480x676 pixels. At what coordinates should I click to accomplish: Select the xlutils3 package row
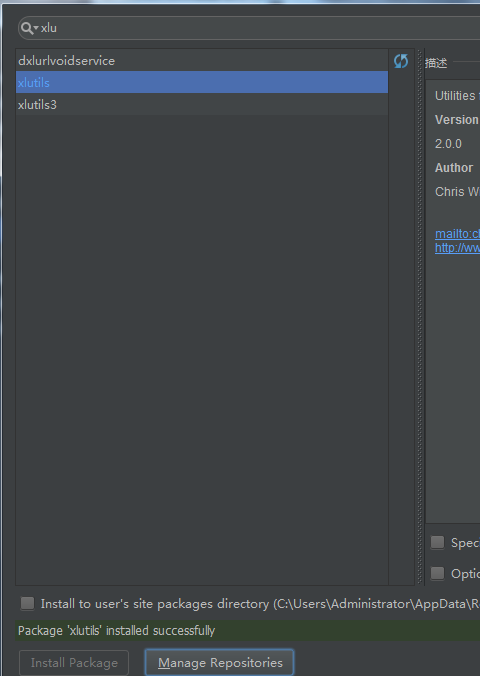pyautogui.click(x=202, y=104)
